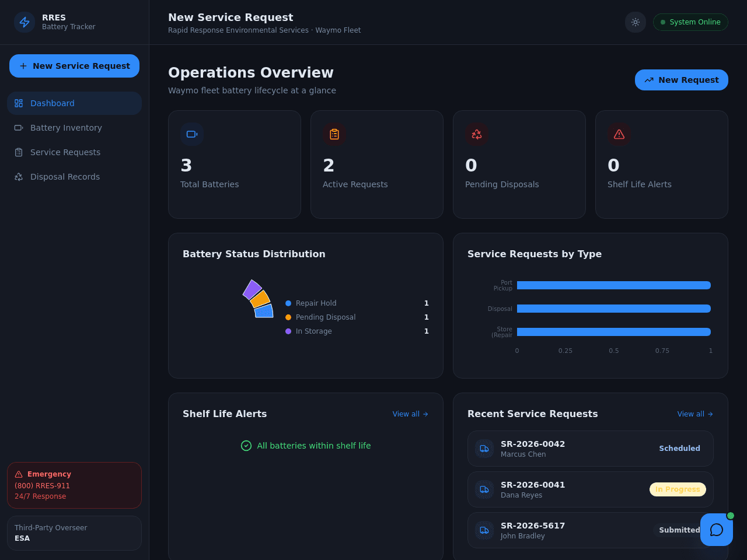The image size is (747, 560).
Task: Click the Store (Repair bar in chart
Action: [x=614, y=332]
